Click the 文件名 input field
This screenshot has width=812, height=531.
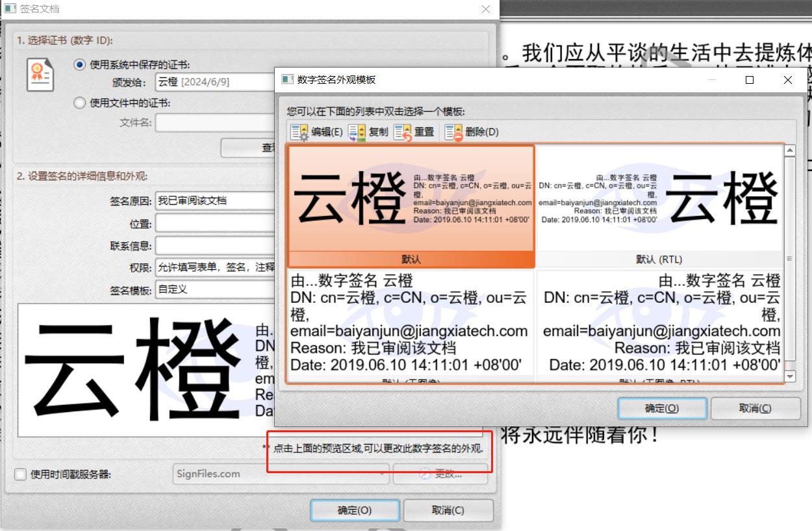(214, 122)
